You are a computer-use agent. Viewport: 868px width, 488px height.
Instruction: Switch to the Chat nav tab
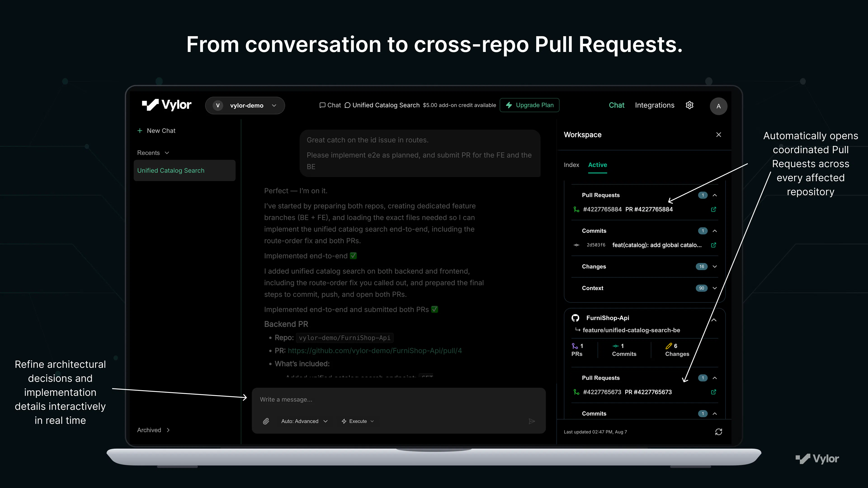[617, 105]
